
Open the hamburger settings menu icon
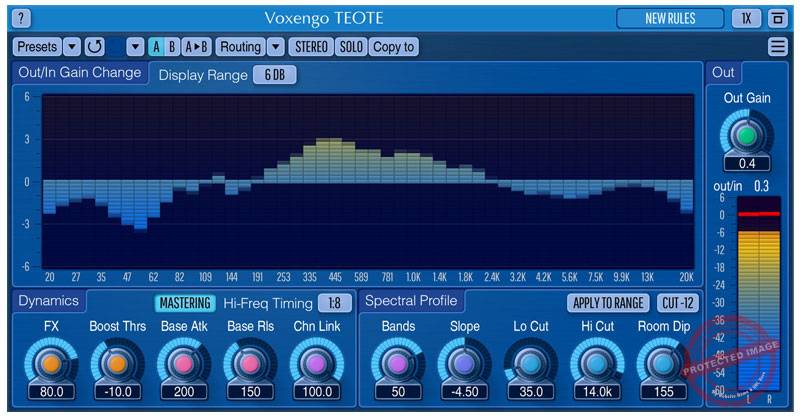tap(777, 47)
